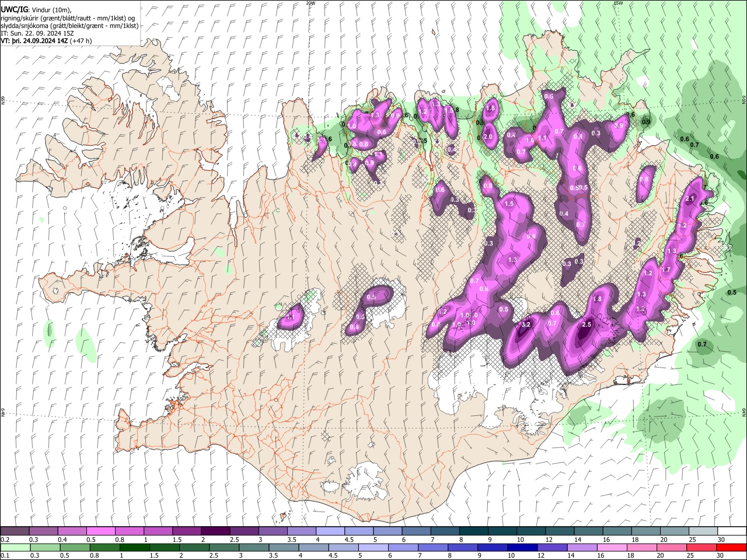Select the '(+47 h)' forecast offset

pos(81,41)
